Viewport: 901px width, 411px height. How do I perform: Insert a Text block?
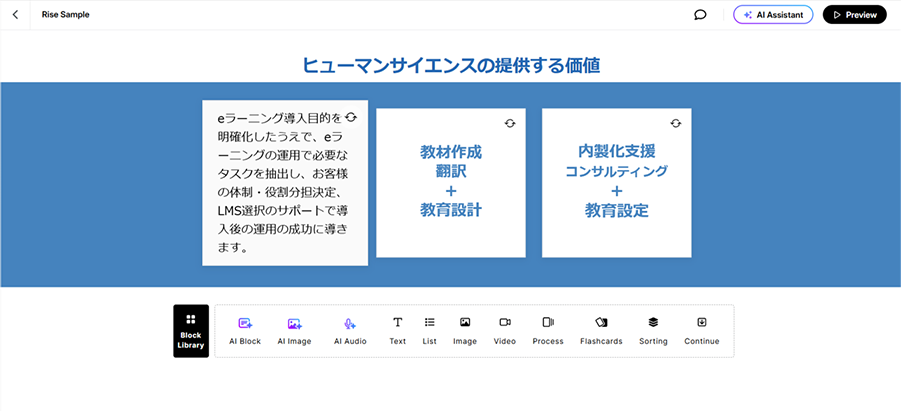397,331
